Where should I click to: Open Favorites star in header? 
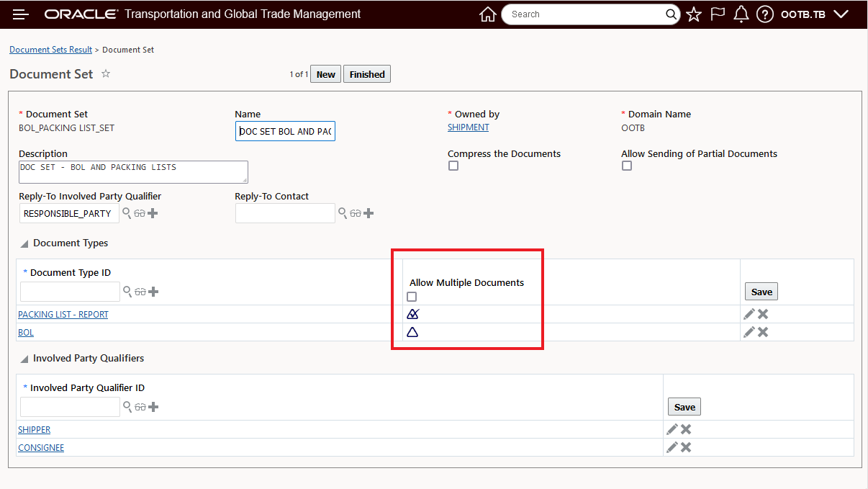point(694,14)
